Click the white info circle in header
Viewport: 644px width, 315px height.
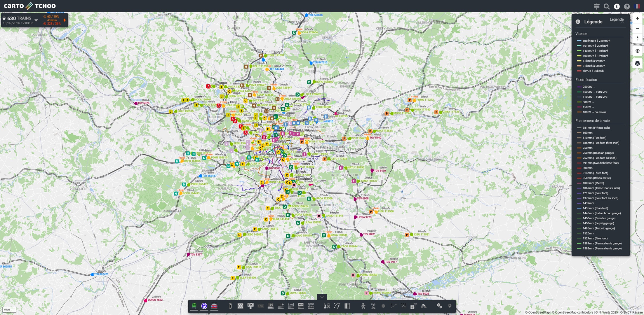coord(617,6)
